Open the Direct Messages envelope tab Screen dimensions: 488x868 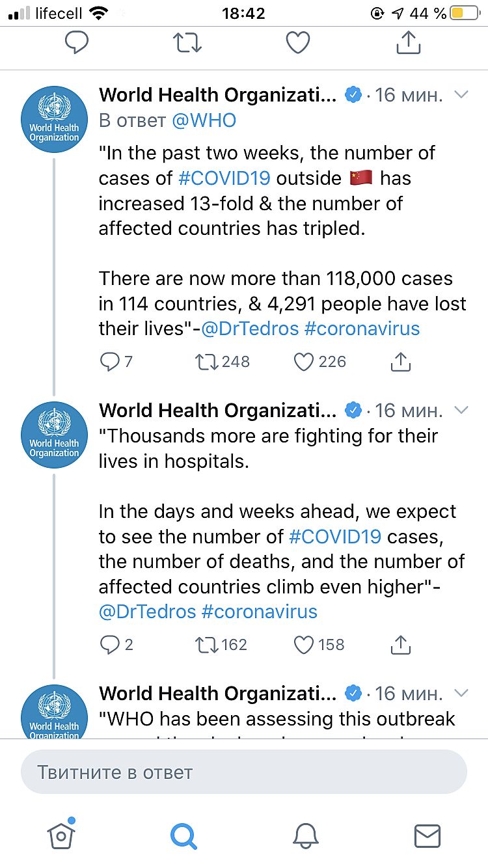click(427, 835)
